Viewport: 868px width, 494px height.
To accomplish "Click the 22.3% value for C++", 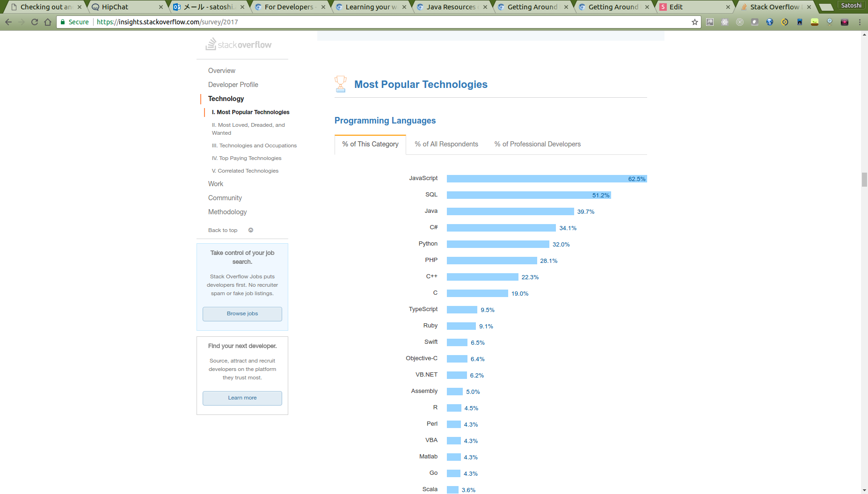I will pos(530,277).
